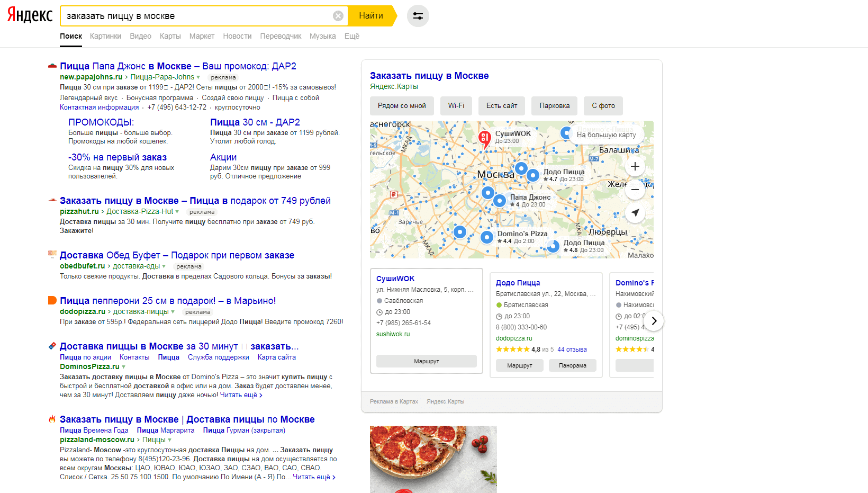
Task: Open Пицца Папа Джонс в Москве result
Action: [x=178, y=66]
